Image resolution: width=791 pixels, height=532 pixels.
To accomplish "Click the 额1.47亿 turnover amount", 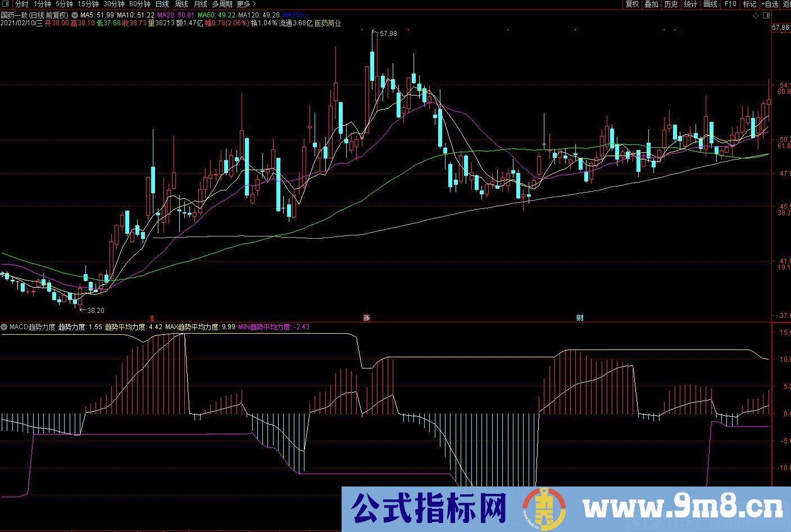I will [x=189, y=24].
